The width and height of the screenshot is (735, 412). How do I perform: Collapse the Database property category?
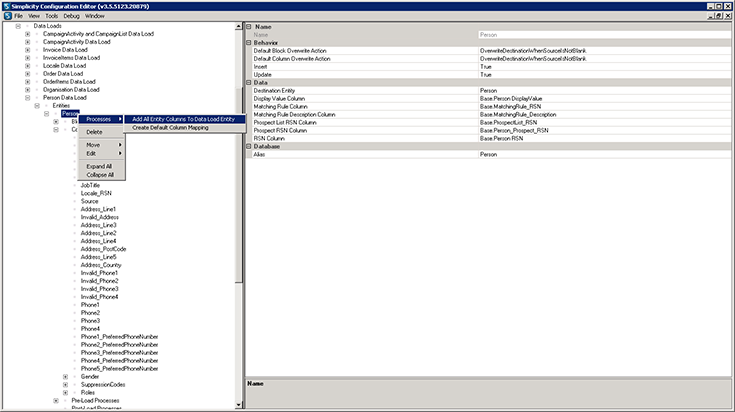[x=249, y=146]
